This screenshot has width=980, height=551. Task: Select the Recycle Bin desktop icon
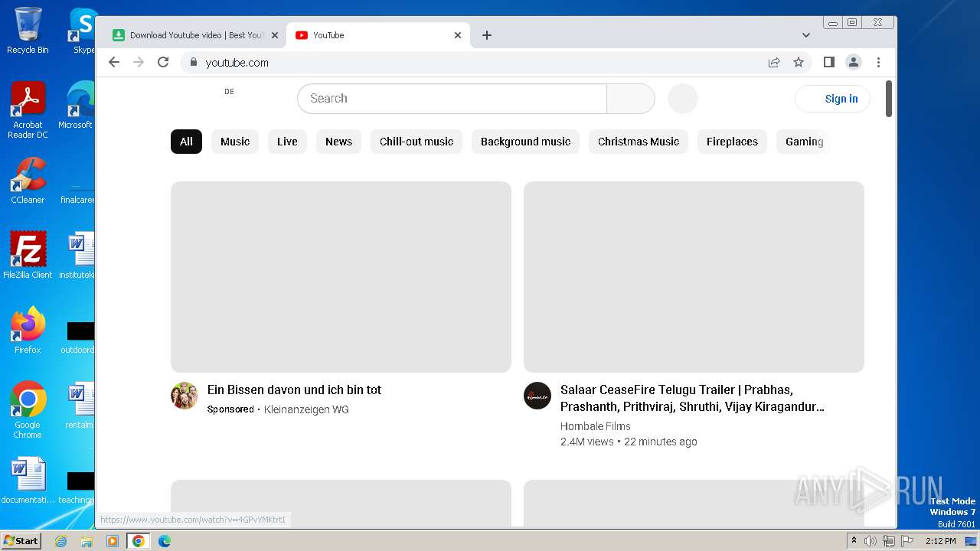click(x=28, y=31)
